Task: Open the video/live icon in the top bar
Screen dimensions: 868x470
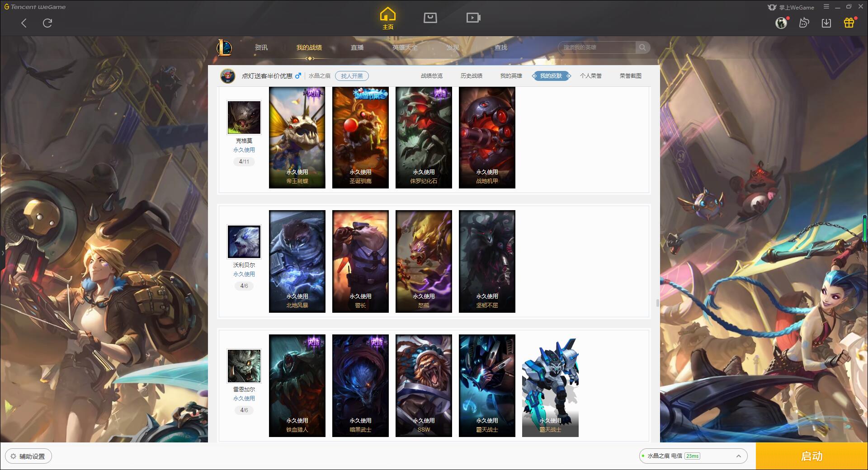Action: click(473, 18)
